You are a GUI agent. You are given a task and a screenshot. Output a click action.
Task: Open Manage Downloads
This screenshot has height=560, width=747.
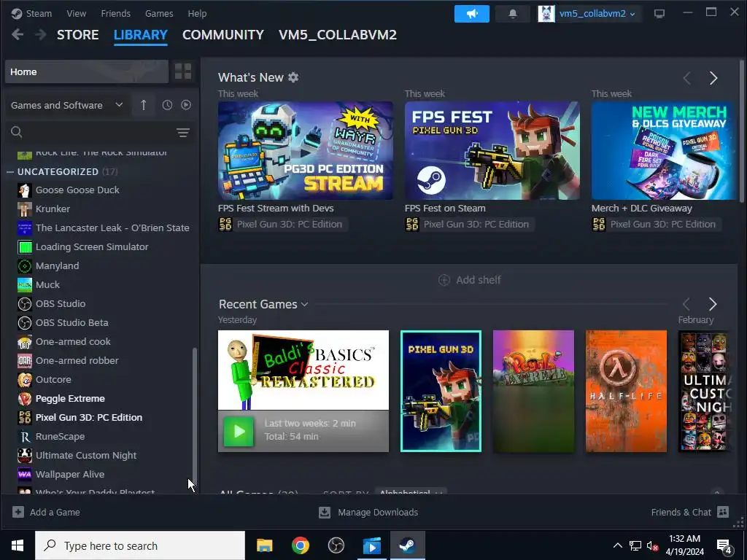(368, 513)
